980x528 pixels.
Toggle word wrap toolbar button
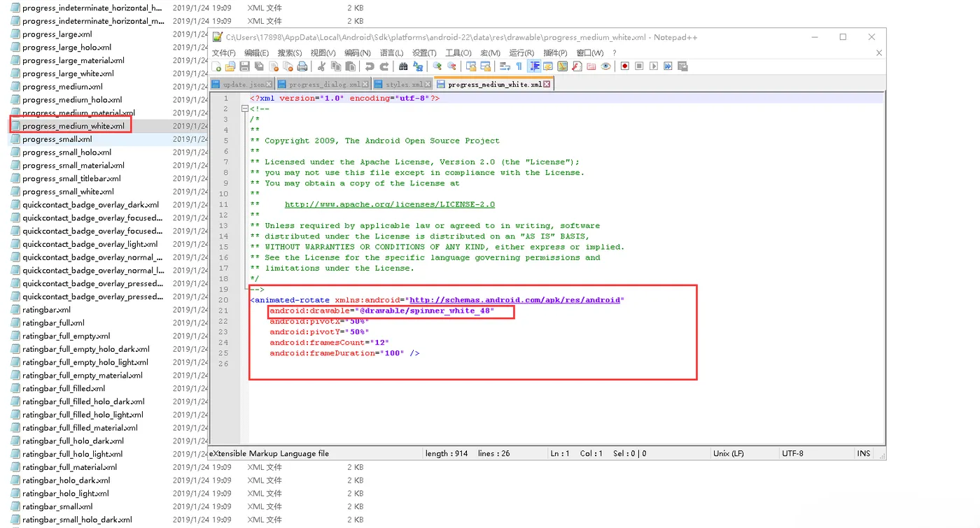click(505, 66)
